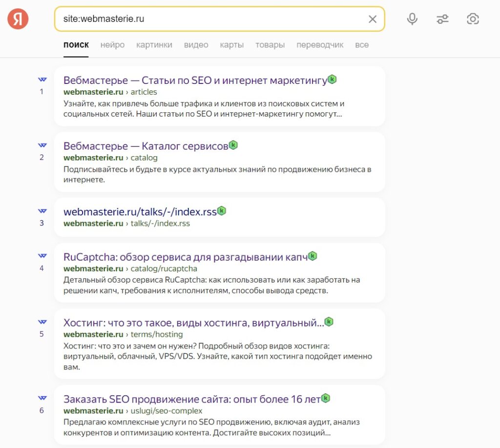500x448 pixels.
Task: Open the видео search tab
Action: [196, 44]
